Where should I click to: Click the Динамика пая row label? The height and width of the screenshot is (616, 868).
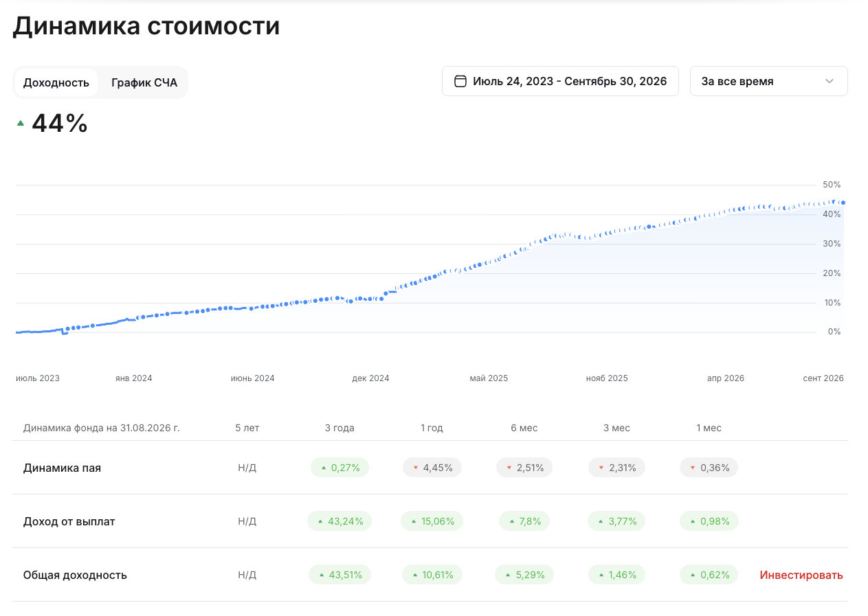(x=62, y=468)
